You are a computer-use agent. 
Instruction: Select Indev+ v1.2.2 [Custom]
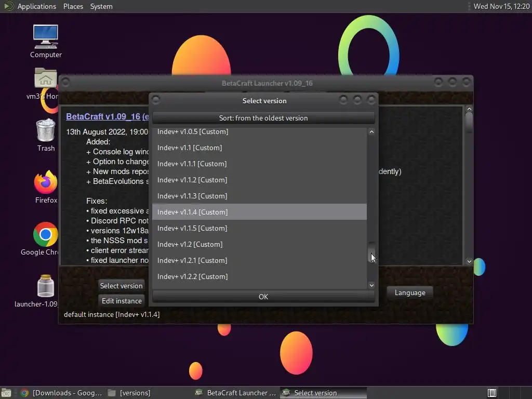click(259, 276)
